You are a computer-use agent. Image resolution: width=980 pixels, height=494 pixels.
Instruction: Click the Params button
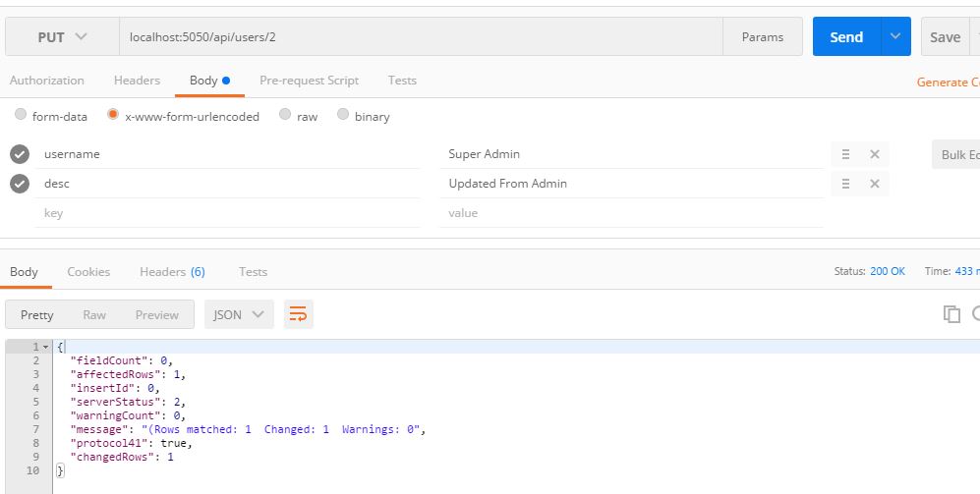762,37
